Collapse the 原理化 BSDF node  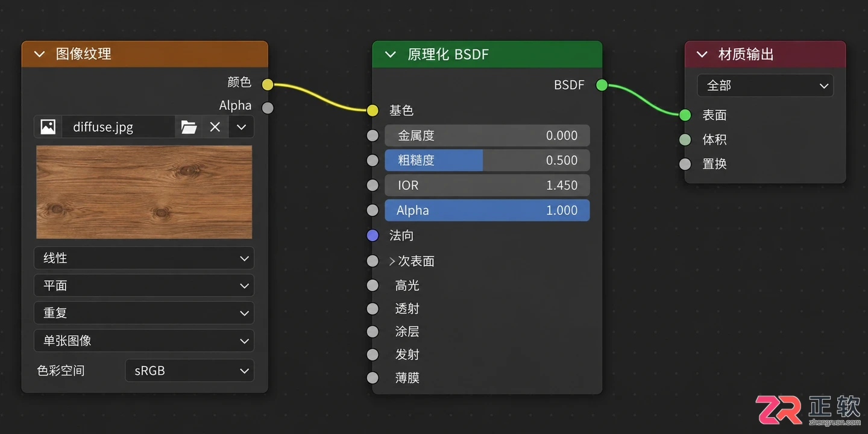click(x=391, y=54)
